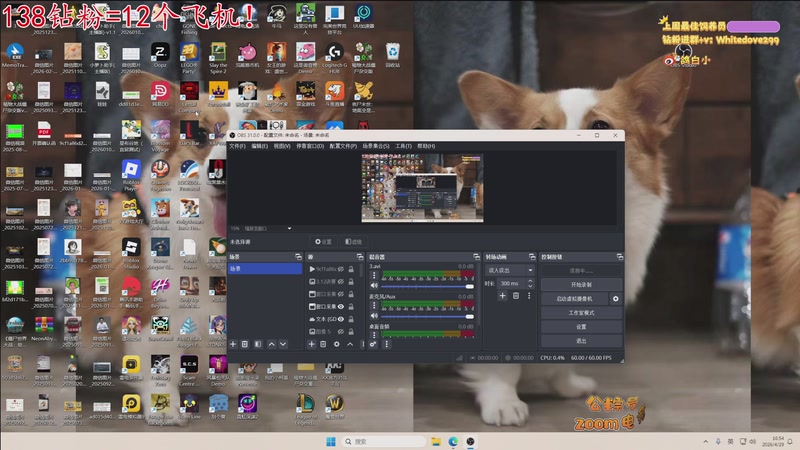800x450 pixels.
Task: Open advanced audio properties gear in mixer
Action: click(x=373, y=344)
